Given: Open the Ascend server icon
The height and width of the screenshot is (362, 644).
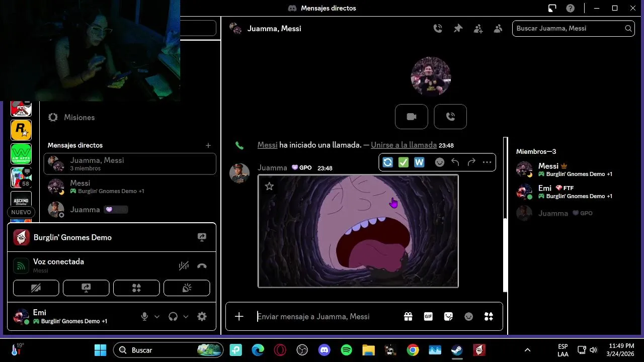Looking at the screenshot, I should pos(21,199).
